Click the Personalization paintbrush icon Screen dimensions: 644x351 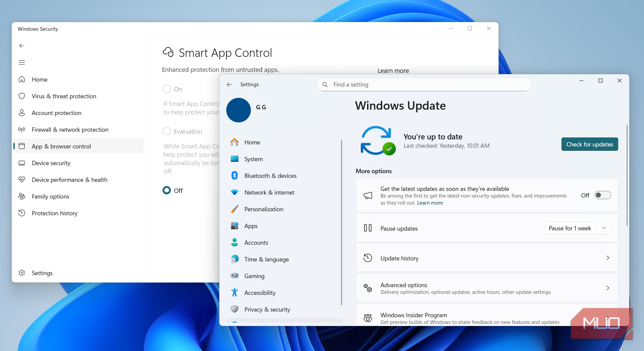[234, 209]
